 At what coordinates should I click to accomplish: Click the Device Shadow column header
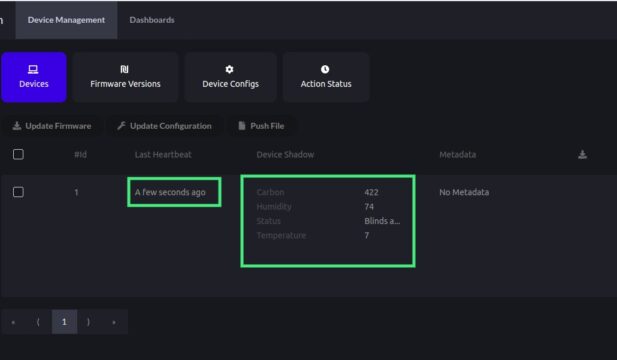click(x=285, y=155)
